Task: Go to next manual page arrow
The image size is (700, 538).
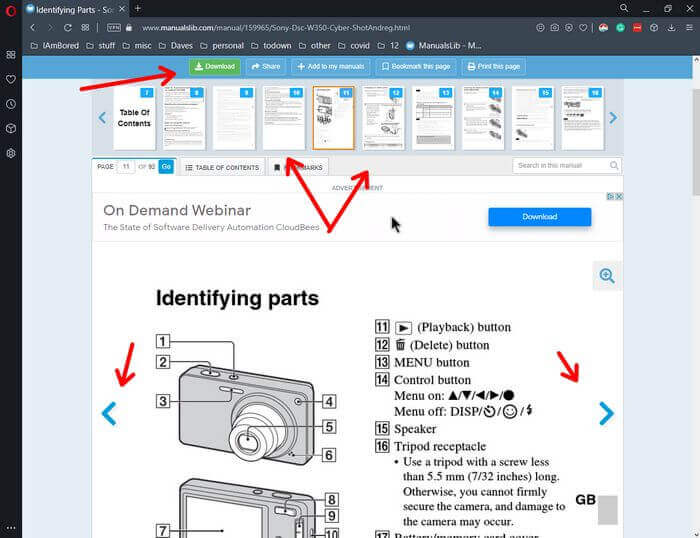Action: click(606, 413)
